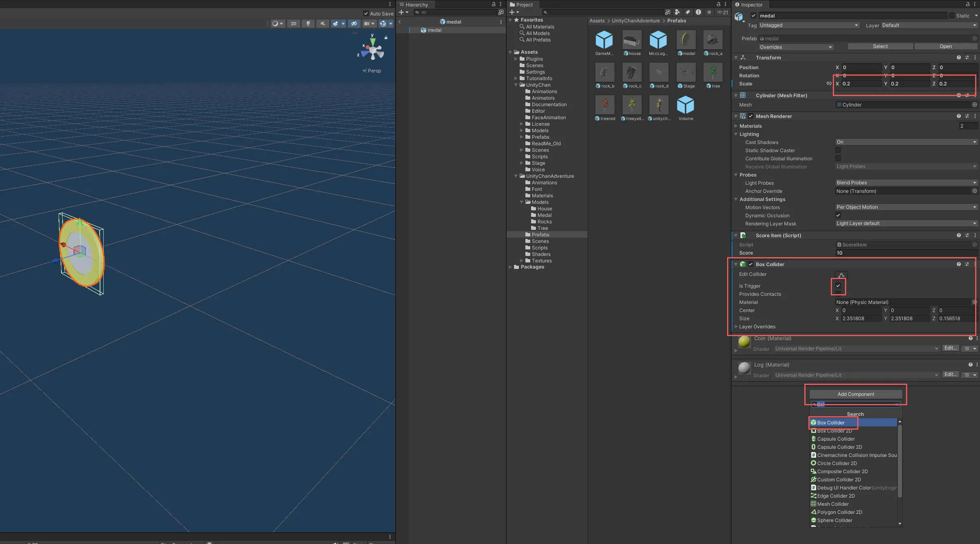The width and height of the screenshot is (980, 544).
Task: Enable the Static checkbox
Action: click(x=952, y=16)
